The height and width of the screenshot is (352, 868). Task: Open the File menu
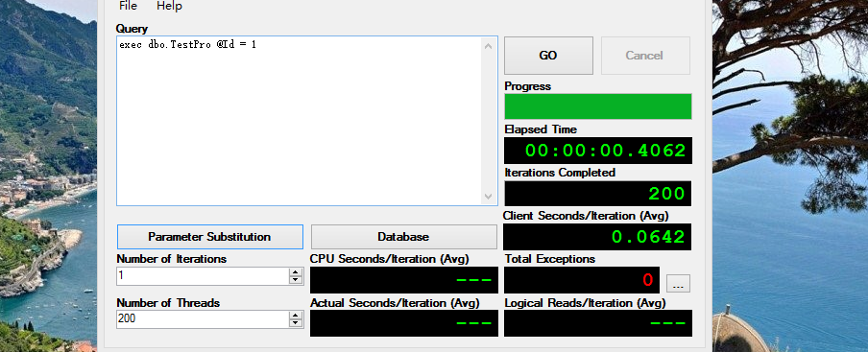(128, 6)
